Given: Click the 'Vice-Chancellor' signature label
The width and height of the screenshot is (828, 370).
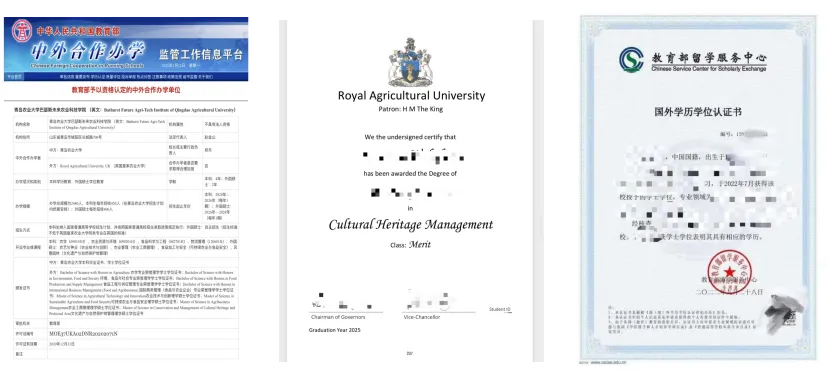Looking at the screenshot, I should 422,317.
